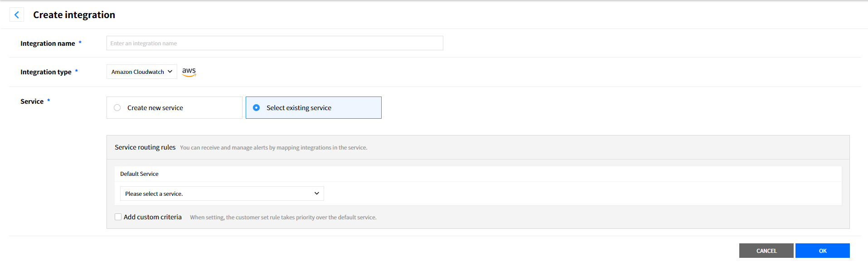This screenshot has height=266, width=868.
Task: Enable the Add custom criteria checkbox
Action: tap(118, 217)
